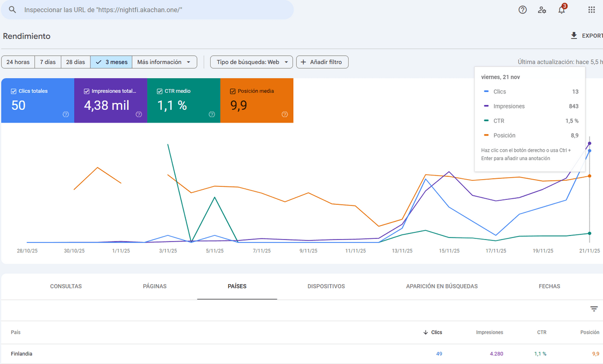The height and width of the screenshot is (364, 603).
Task: Open the Tipo de búsqueda: Web dropdown
Action: pos(251,62)
